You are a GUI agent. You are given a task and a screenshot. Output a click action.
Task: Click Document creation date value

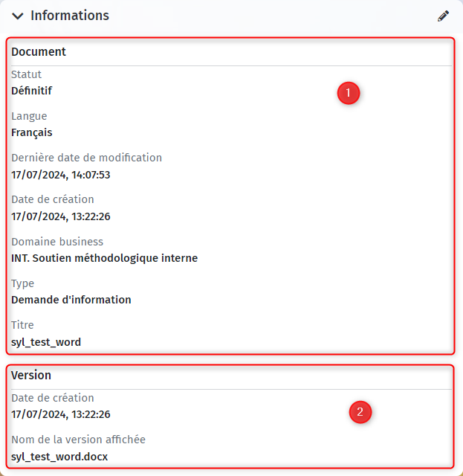pos(61,216)
